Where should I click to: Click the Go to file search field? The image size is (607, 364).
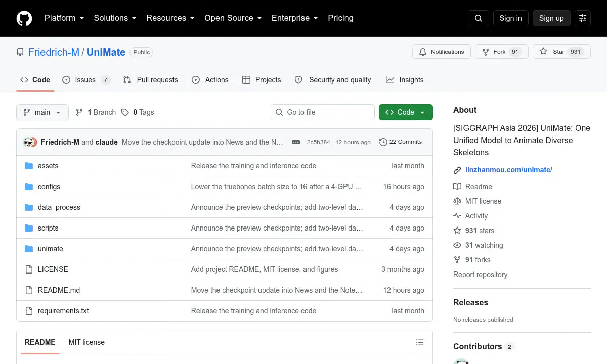323,112
